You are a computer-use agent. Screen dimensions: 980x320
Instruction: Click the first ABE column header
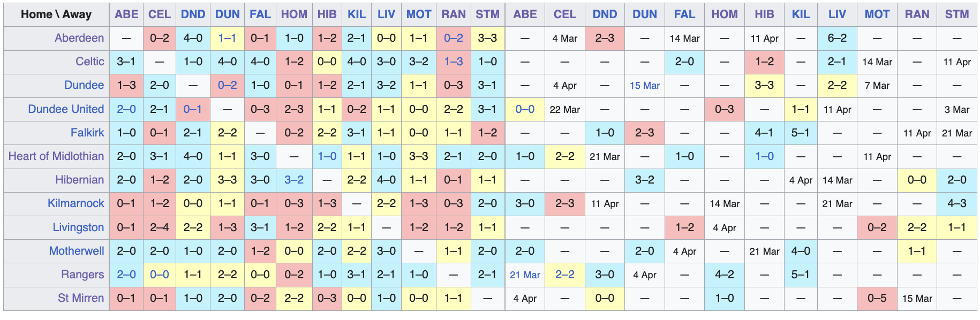click(x=126, y=14)
